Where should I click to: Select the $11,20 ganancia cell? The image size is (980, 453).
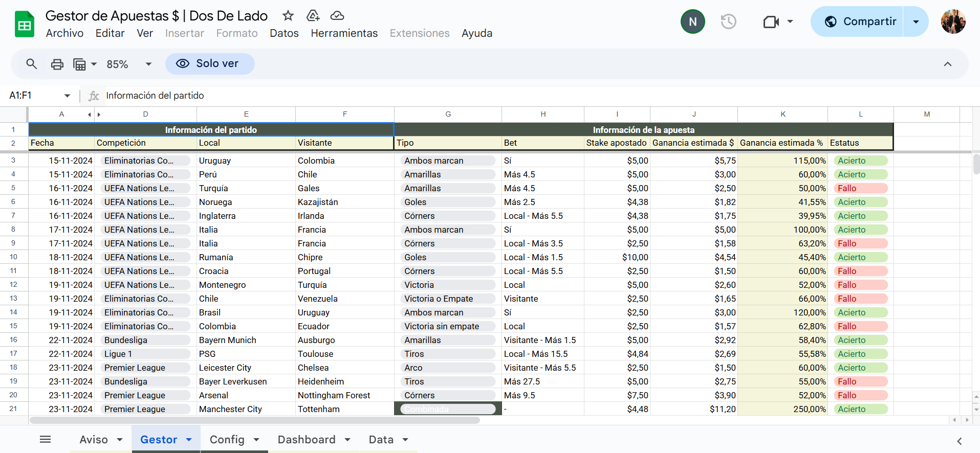tap(694, 409)
